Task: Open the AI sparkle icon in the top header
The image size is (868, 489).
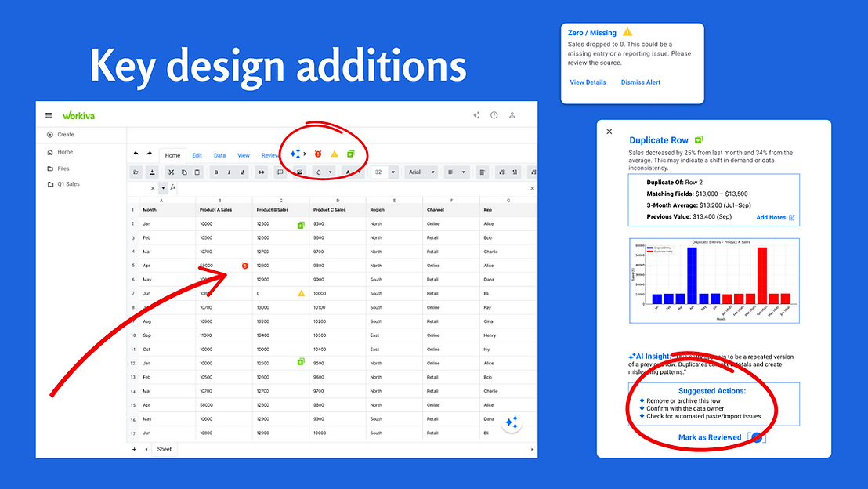Action: coord(476,115)
